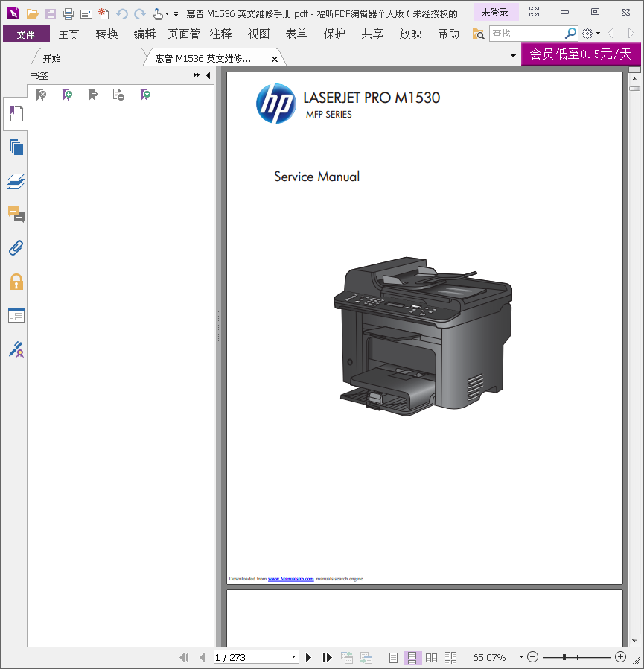Viewport: 644px width, 669px height.
Task: Open the 保护 ribbon tab
Action: pyautogui.click(x=334, y=34)
